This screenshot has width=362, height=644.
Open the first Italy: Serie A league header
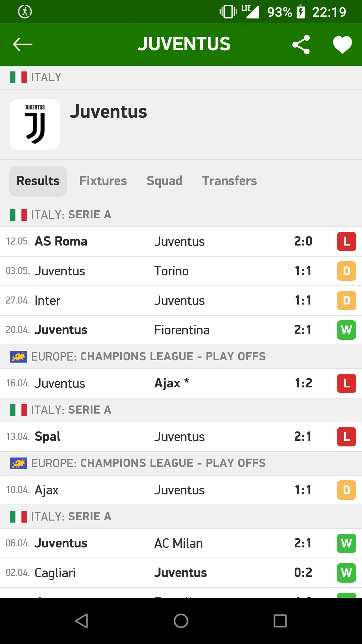click(71, 215)
